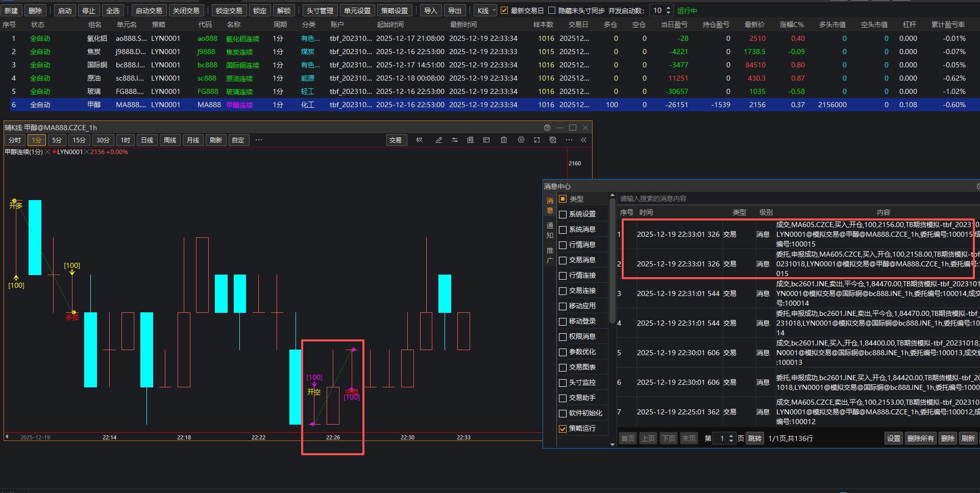This screenshot has width=980, height=493.
Task: Enable the 隐藏未头寸同步 checkbox
Action: pos(552,11)
